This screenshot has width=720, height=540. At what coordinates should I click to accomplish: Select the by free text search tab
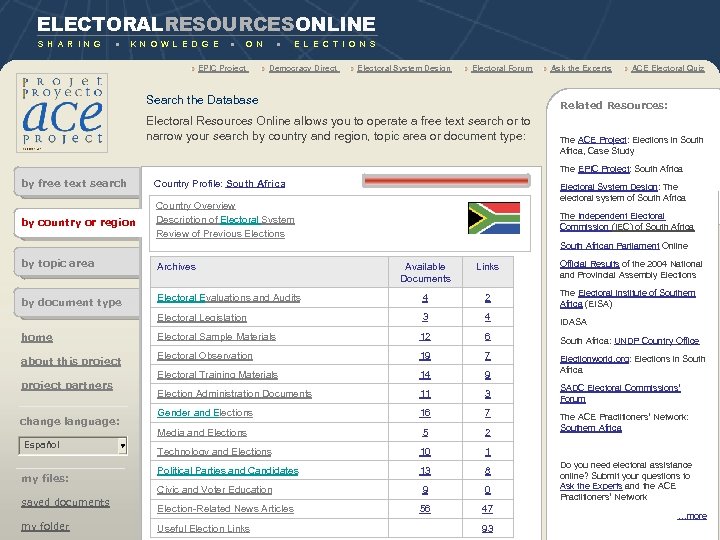77,183
